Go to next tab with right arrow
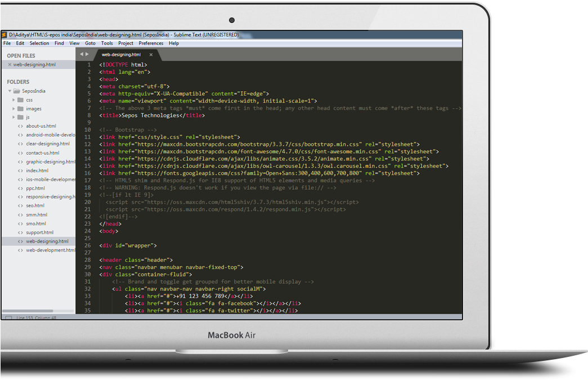Image resolution: width=588 pixels, height=380 pixels. click(x=87, y=55)
